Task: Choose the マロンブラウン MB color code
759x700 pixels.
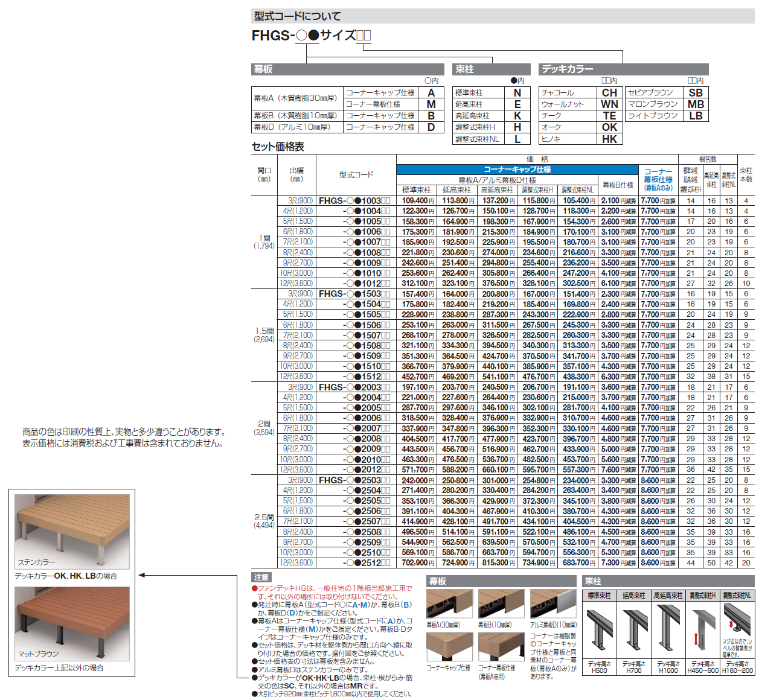Action: (x=696, y=104)
